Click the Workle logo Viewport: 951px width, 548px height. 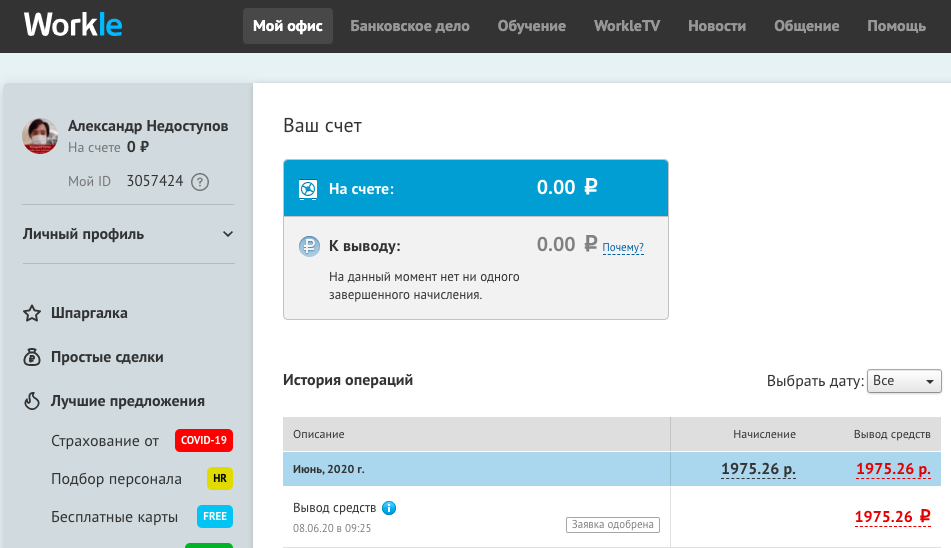[x=73, y=25]
